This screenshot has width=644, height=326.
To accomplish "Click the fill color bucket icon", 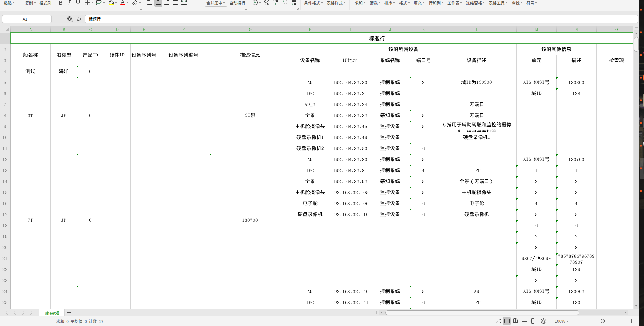I will pyautogui.click(x=111, y=3).
